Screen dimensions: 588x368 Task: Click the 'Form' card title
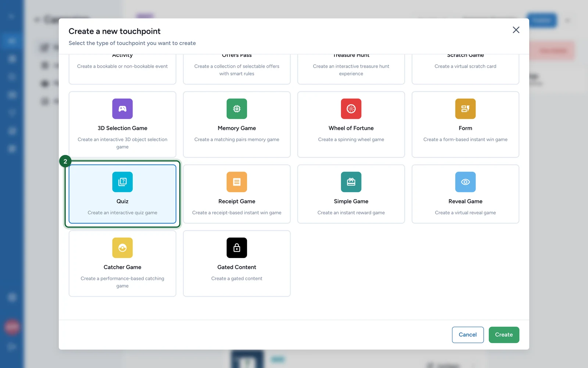pyautogui.click(x=465, y=128)
